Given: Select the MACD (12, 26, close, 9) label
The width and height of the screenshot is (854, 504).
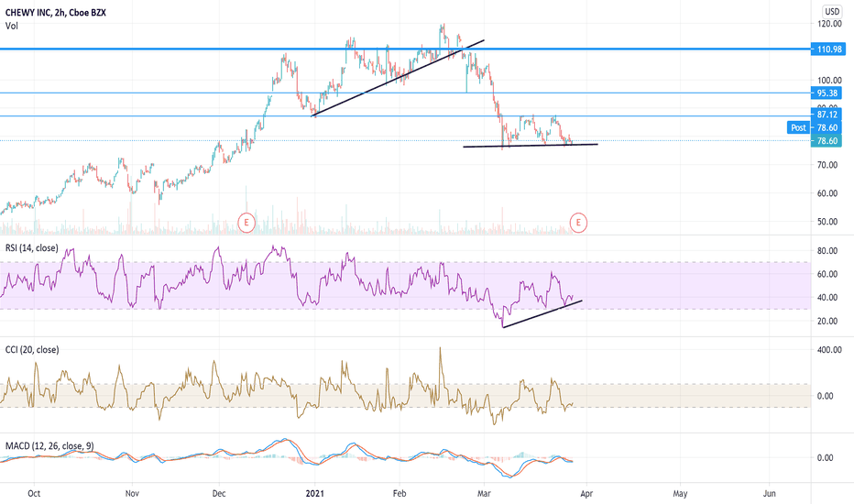Looking at the screenshot, I should (x=49, y=446).
